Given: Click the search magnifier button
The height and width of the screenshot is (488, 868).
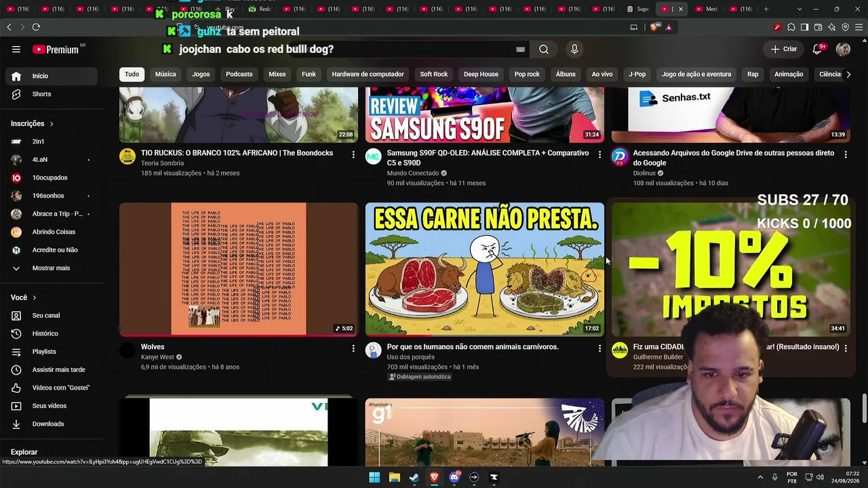Looking at the screenshot, I should [544, 49].
